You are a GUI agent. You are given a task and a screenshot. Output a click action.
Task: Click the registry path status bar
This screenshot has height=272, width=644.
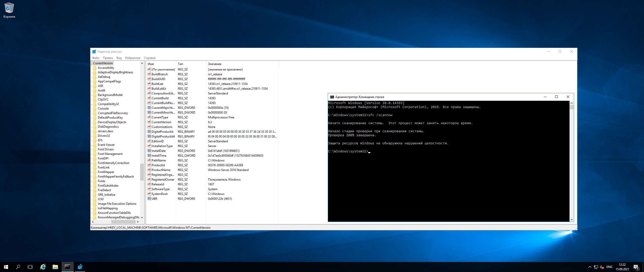(x=334, y=228)
